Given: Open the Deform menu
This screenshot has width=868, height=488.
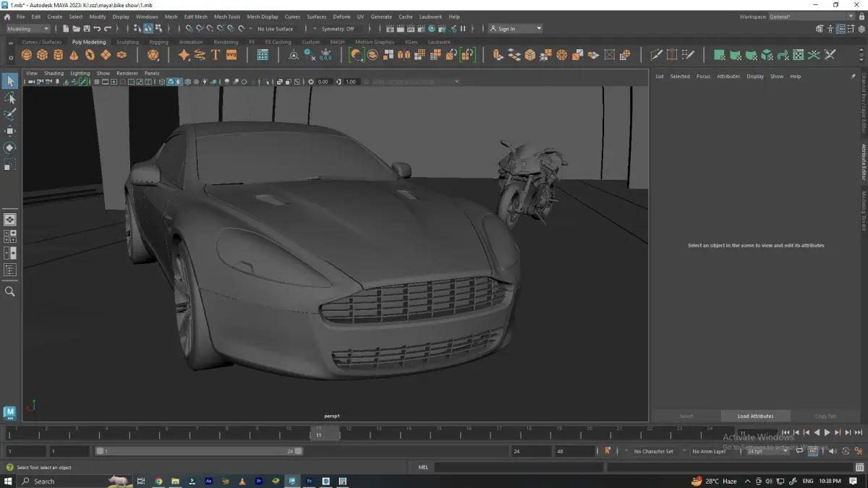Looking at the screenshot, I should [x=341, y=17].
